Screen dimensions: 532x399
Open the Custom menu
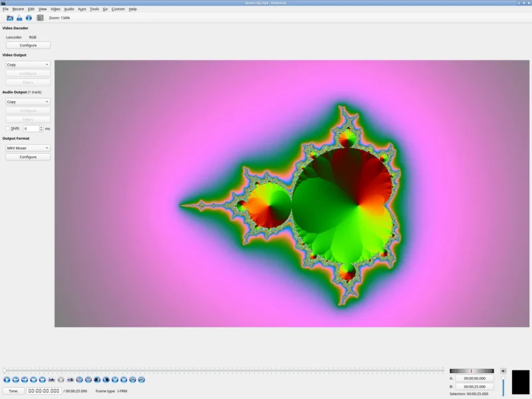(x=118, y=9)
